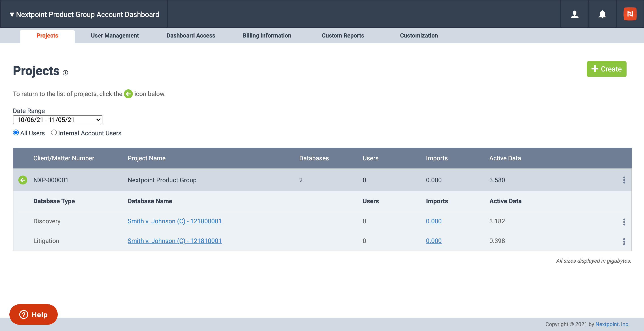This screenshot has width=644, height=331.
Task: Click the Database Name sub-header
Action: pos(150,201)
